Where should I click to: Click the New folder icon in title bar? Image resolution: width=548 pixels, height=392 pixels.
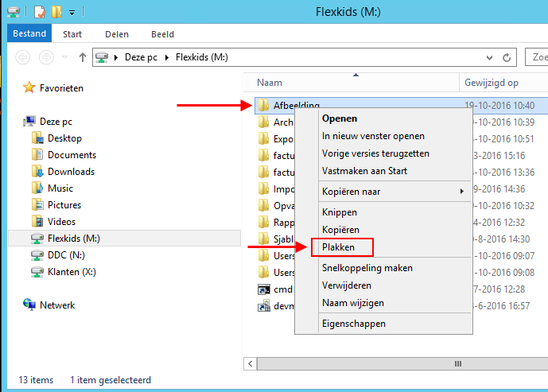click(x=56, y=12)
